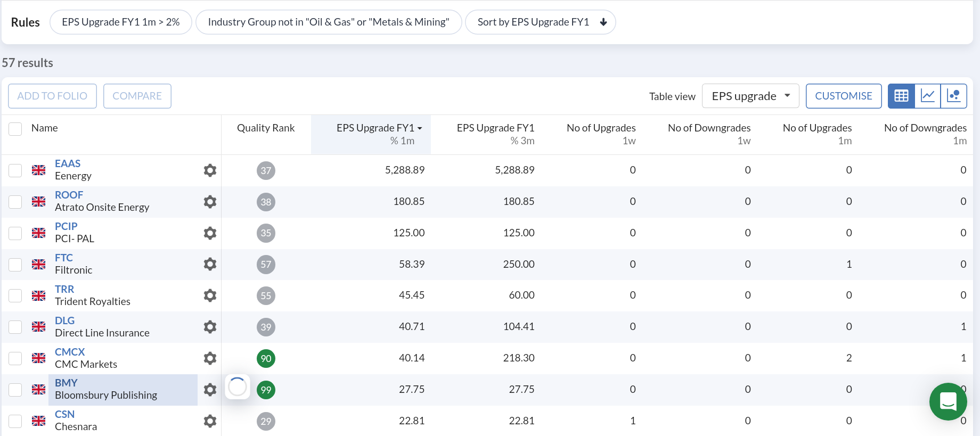Click Quality Rank 99 badge for BMY

coord(266,390)
